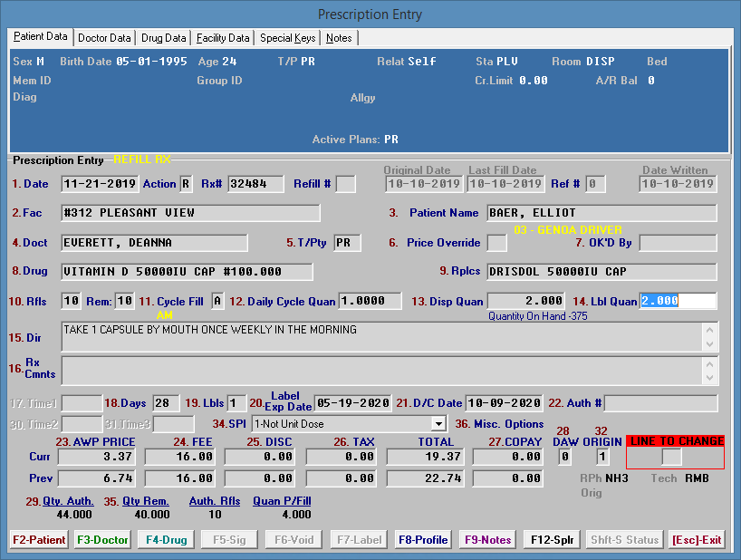This screenshot has height=560, width=741.
Task: Expand the SPI Not Unit Dose dropdown
Action: point(438,423)
